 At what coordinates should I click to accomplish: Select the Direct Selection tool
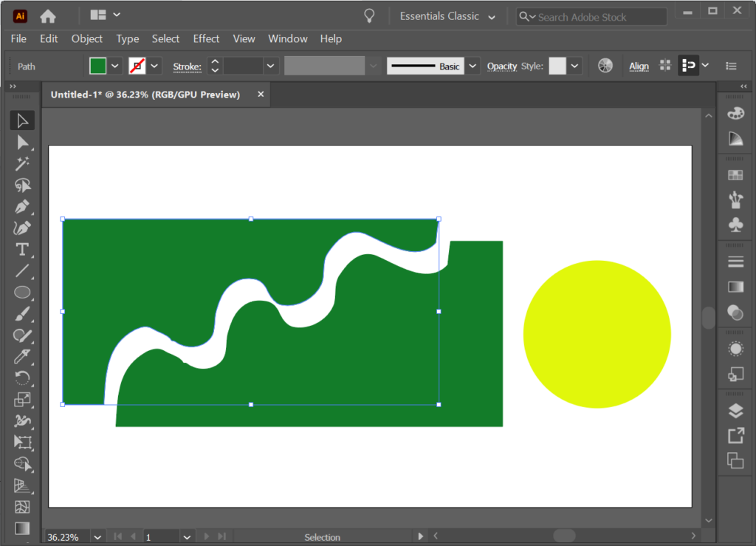pos(21,143)
